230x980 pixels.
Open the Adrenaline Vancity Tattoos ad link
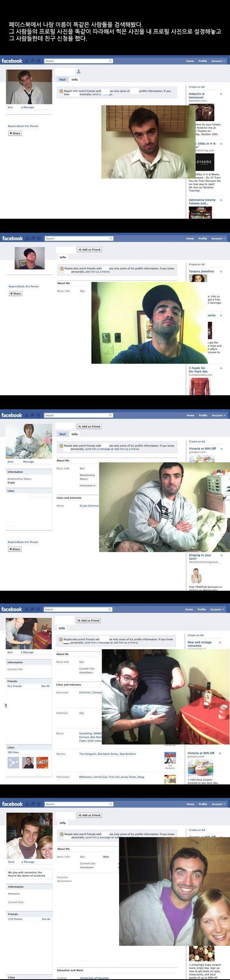(202, 202)
